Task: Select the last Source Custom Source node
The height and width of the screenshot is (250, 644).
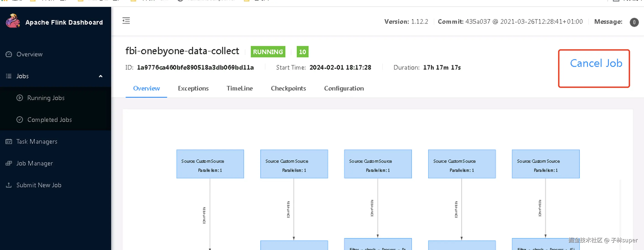Action: (x=545, y=164)
